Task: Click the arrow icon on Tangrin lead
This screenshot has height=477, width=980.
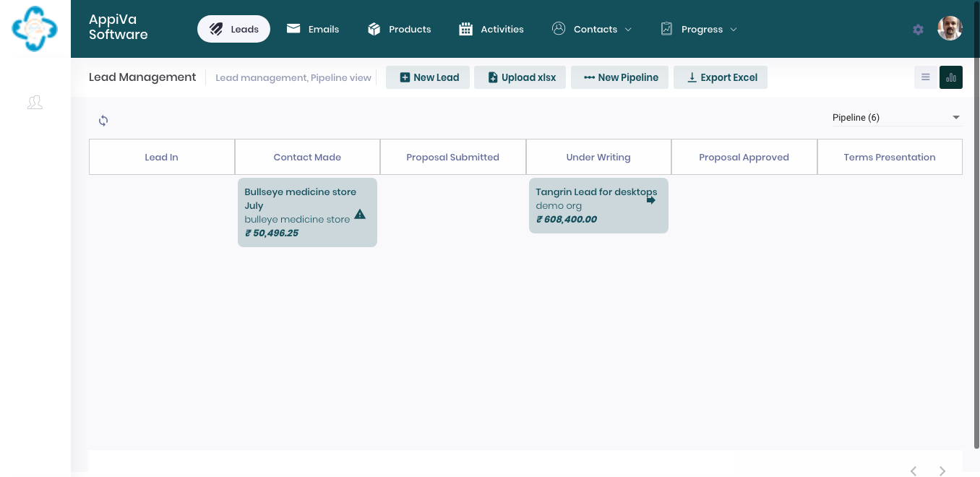Action: pyautogui.click(x=651, y=200)
